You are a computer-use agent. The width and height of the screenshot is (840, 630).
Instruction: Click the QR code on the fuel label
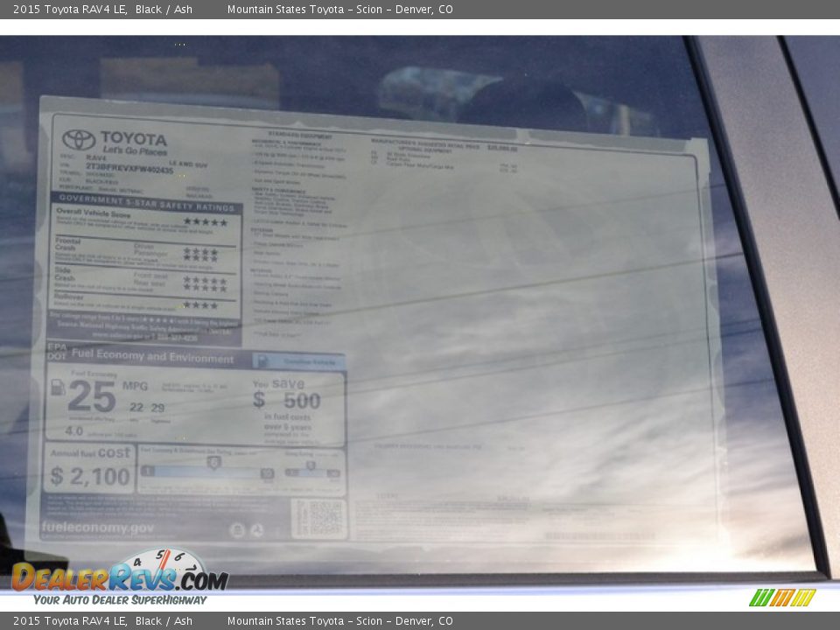coord(318,518)
